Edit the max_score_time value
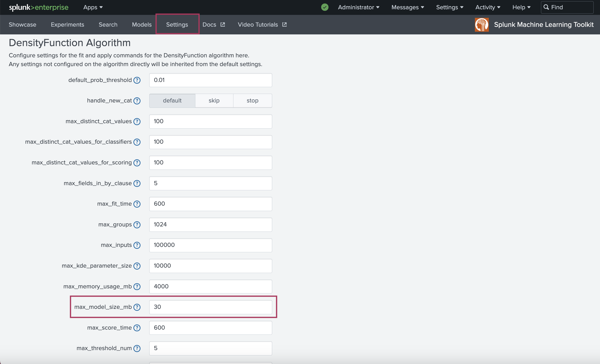The image size is (600, 364). pos(210,328)
